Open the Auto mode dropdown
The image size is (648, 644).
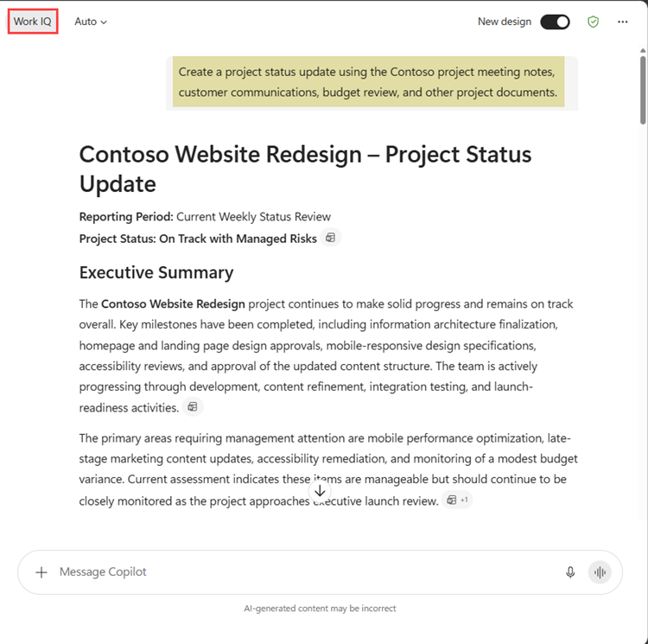(x=91, y=22)
